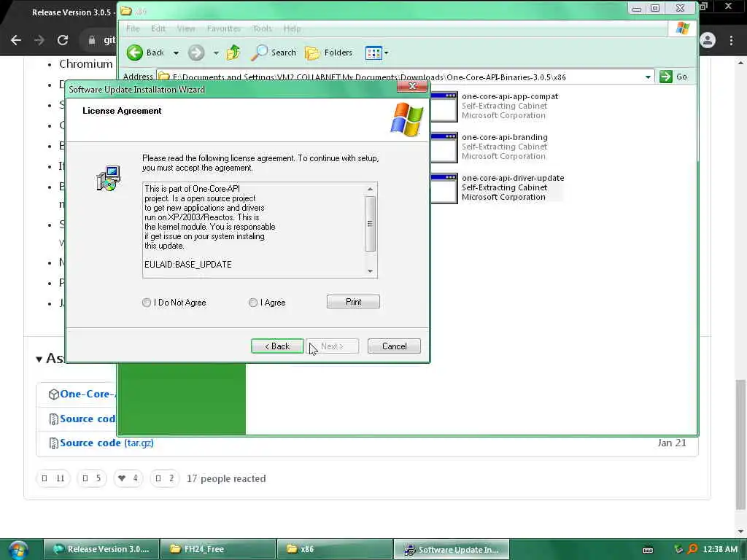Click the browser back arrow
The image size is (747, 560).
pyautogui.click(x=16, y=40)
